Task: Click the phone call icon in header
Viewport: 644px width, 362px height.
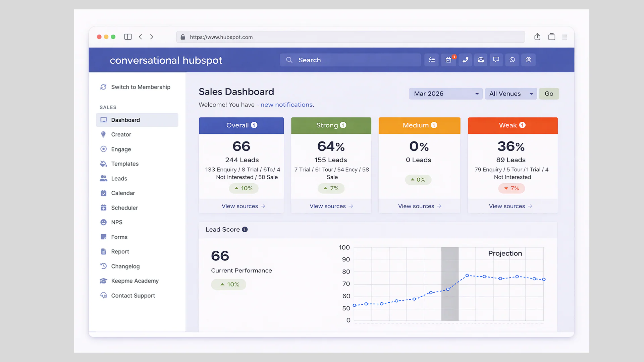Action: point(465,60)
